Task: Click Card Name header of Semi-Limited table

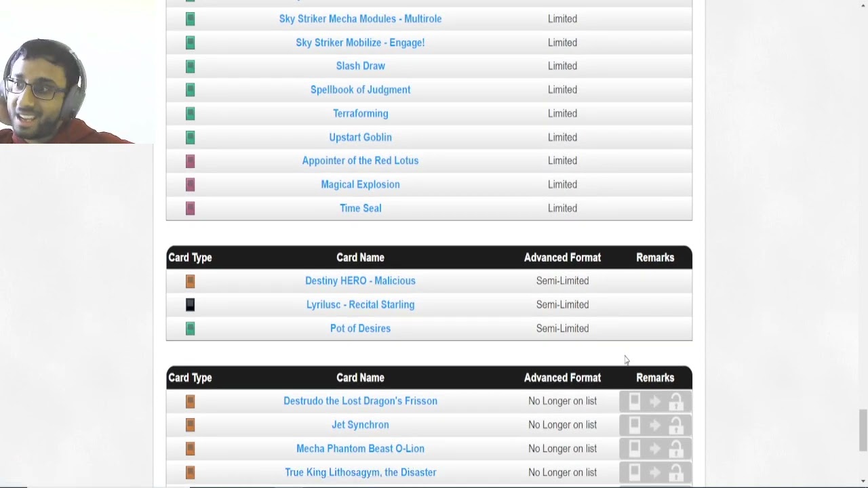Action: pyautogui.click(x=360, y=258)
